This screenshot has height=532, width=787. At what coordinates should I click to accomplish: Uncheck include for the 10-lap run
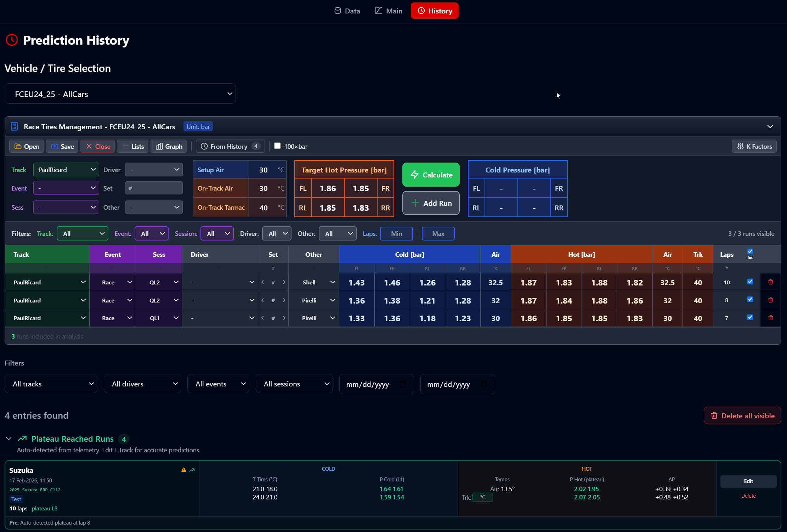[x=750, y=282]
